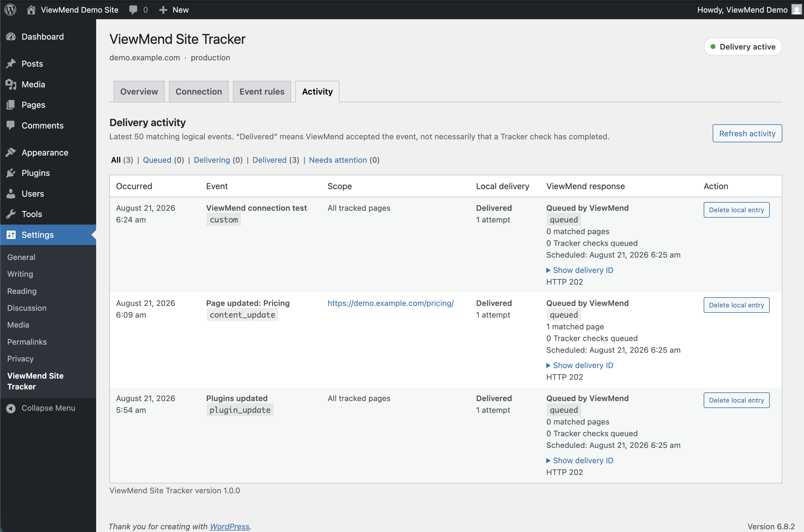
Task: Open the Pages menu label
Action: [33, 105]
